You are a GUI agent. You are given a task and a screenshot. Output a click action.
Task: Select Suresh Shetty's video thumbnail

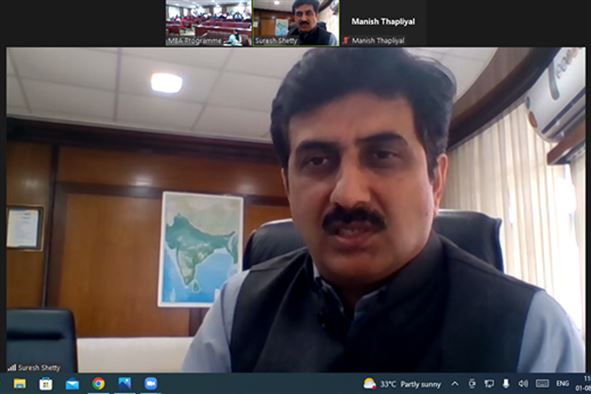coord(296,23)
